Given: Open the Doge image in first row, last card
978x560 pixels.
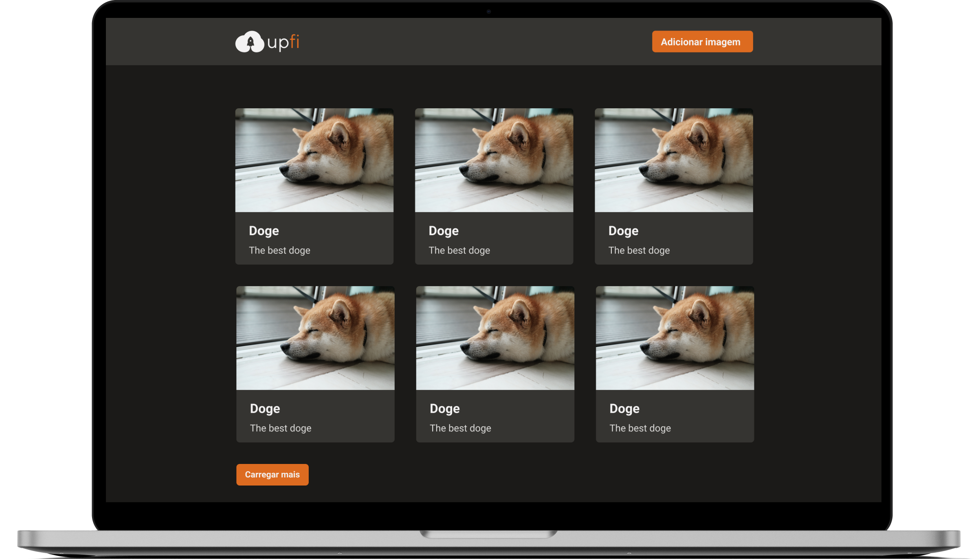Looking at the screenshot, I should point(673,160).
